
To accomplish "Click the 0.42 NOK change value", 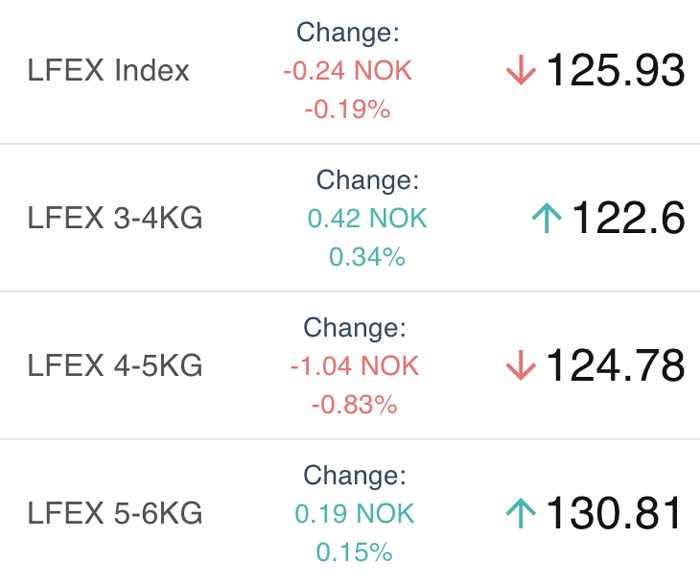I will pos(367,218).
